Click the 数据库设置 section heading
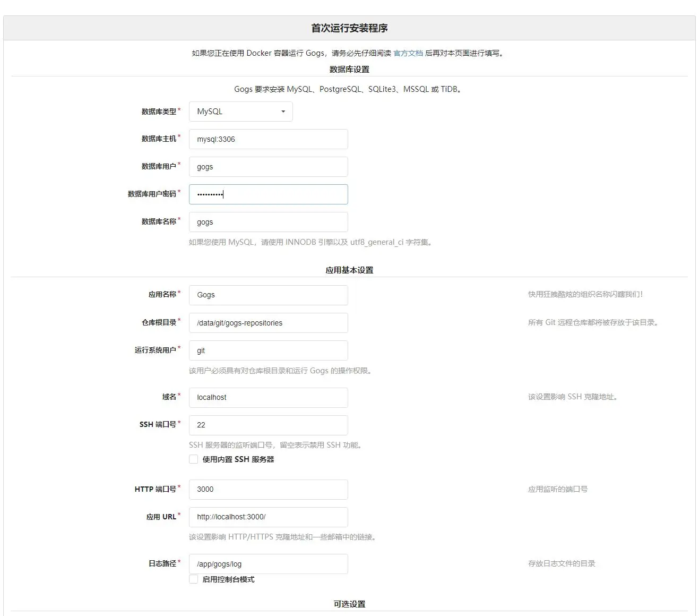 tap(349, 70)
